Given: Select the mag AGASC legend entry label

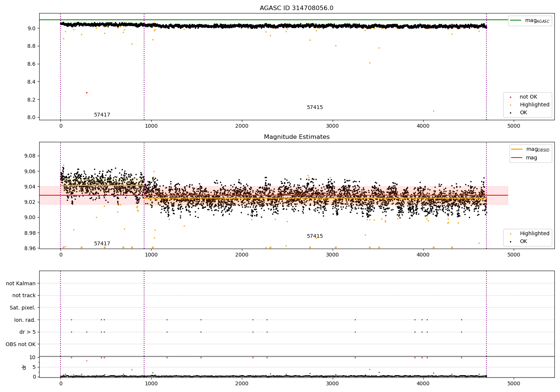Looking at the screenshot, I should (537, 21).
